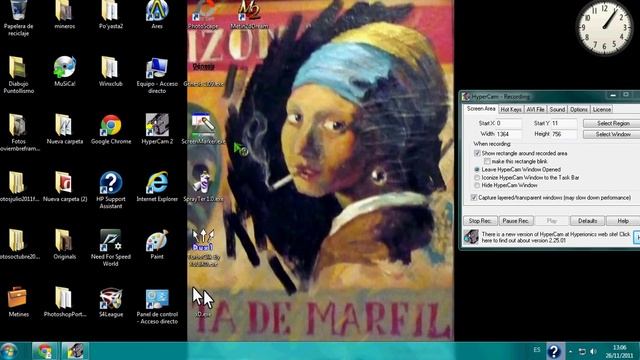Viewport: 640px width, 360px height.
Task: Select Hide HyperCam Window option
Action: pos(477,185)
